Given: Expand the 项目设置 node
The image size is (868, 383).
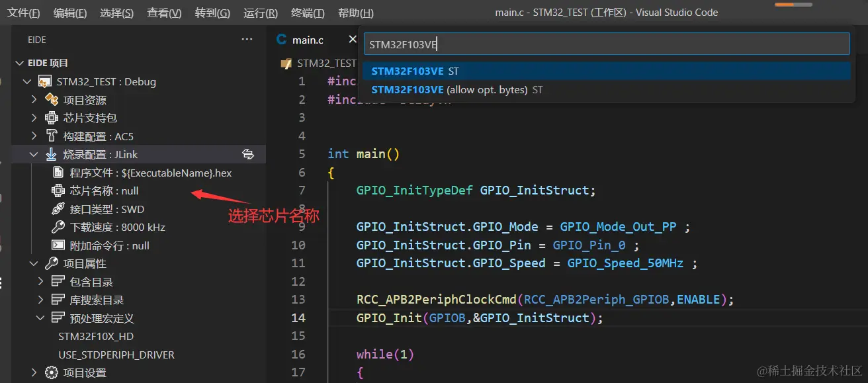Looking at the screenshot, I should (34, 372).
